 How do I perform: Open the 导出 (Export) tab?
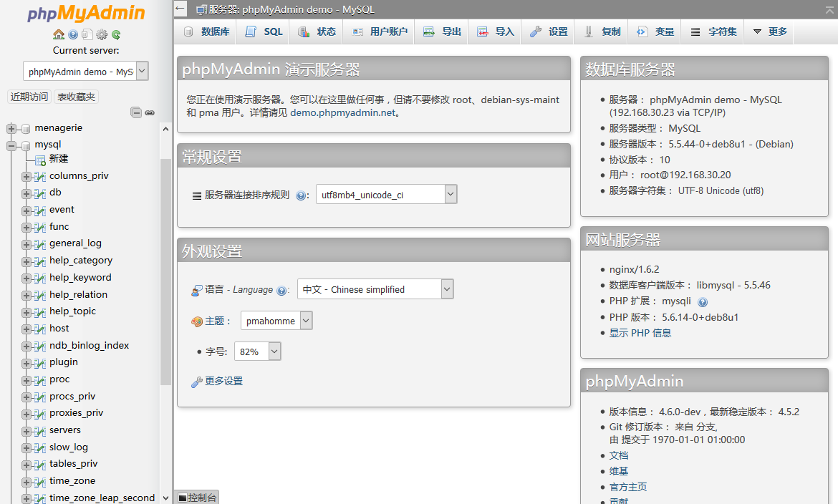pyautogui.click(x=442, y=31)
